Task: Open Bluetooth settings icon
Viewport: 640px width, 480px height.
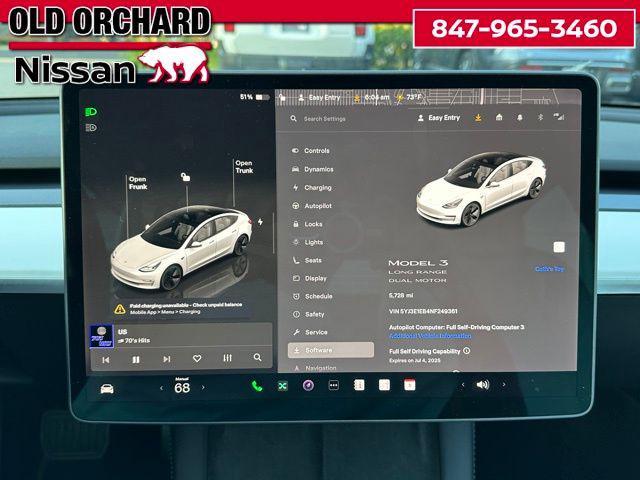Action: point(540,118)
